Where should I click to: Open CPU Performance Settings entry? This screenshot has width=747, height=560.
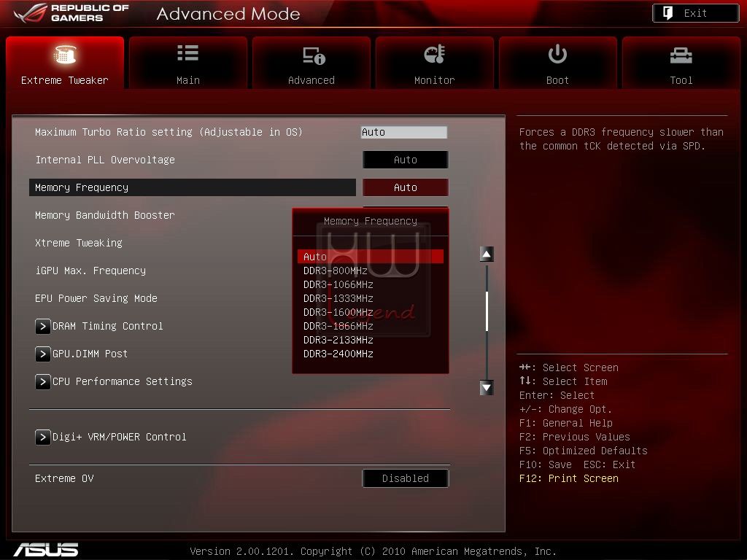[x=123, y=381]
